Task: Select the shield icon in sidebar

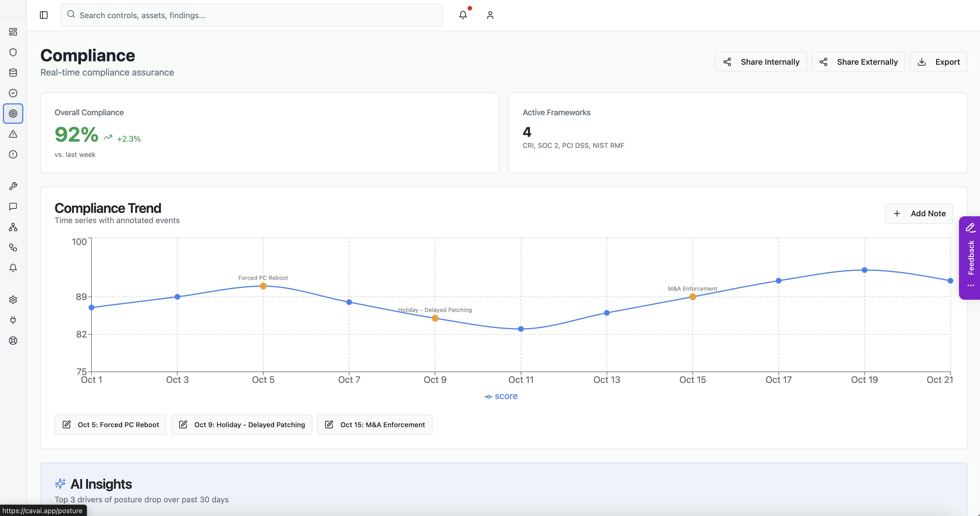Action: (13, 52)
